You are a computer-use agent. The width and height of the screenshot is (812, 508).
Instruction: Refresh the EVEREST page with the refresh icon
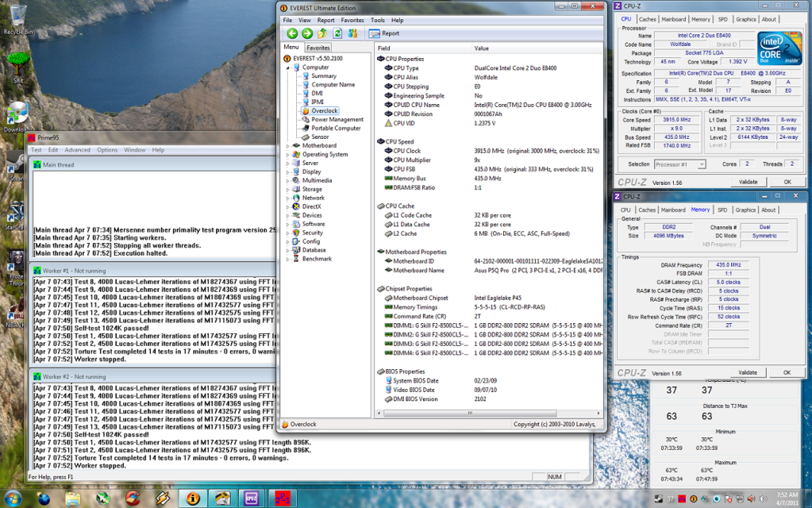pos(337,33)
